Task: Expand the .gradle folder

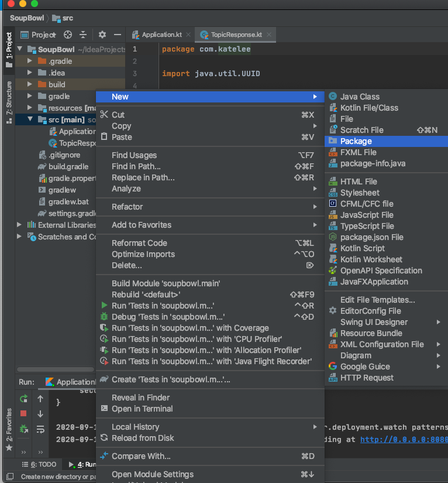Action: (x=30, y=61)
